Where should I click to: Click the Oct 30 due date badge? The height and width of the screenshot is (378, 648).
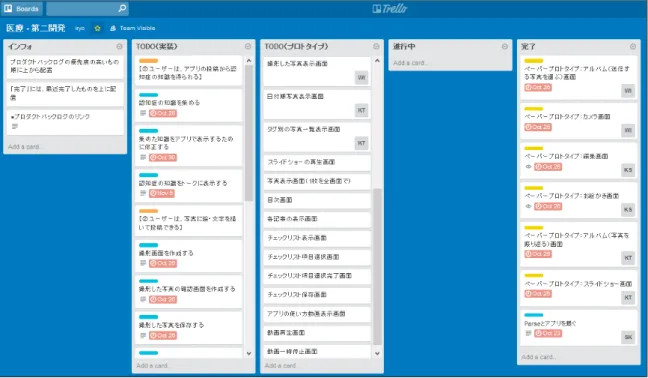163,157
